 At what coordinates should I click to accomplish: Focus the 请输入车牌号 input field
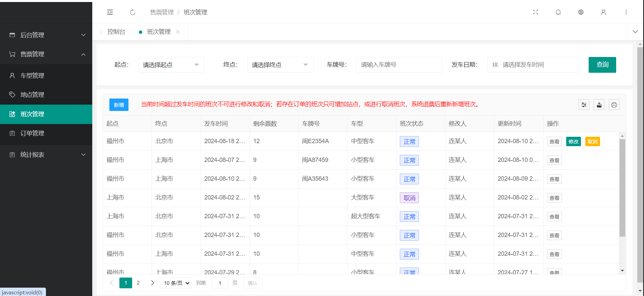pyautogui.click(x=399, y=65)
